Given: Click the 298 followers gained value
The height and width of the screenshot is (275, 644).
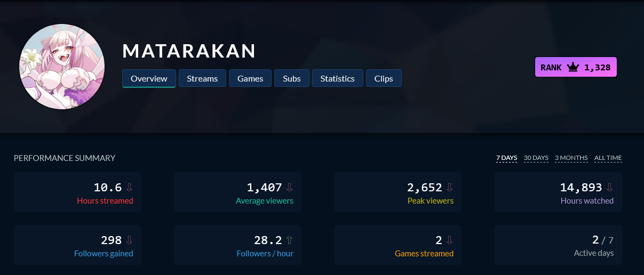Looking at the screenshot, I should pyautogui.click(x=112, y=240).
